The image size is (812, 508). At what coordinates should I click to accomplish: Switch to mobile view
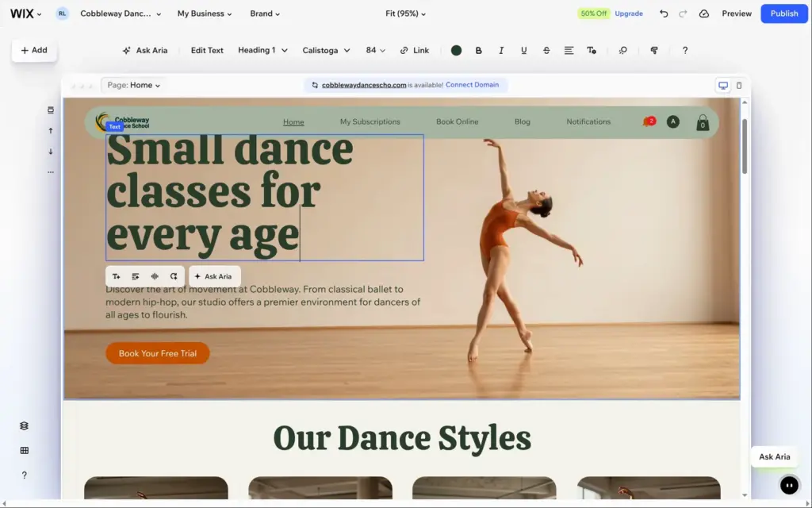739,85
